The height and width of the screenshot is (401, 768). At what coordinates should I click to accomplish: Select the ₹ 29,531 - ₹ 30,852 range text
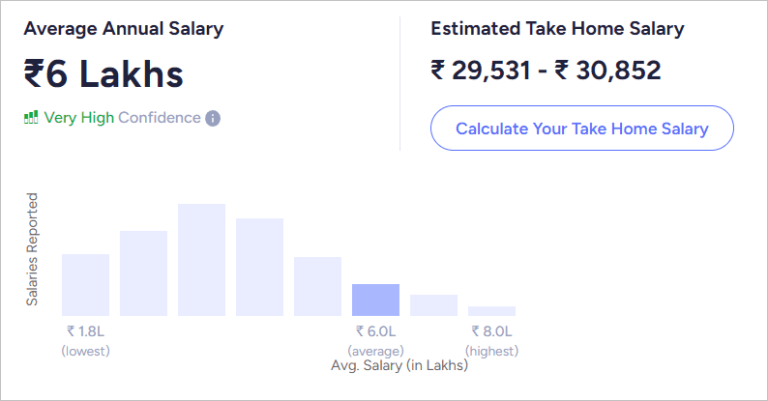pos(546,70)
